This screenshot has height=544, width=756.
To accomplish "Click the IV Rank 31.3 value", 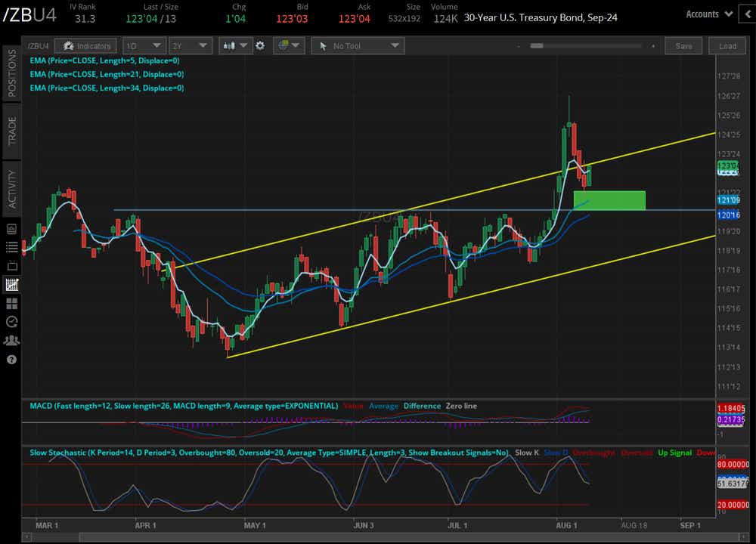I will pyautogui.click(x=85, y=19).
